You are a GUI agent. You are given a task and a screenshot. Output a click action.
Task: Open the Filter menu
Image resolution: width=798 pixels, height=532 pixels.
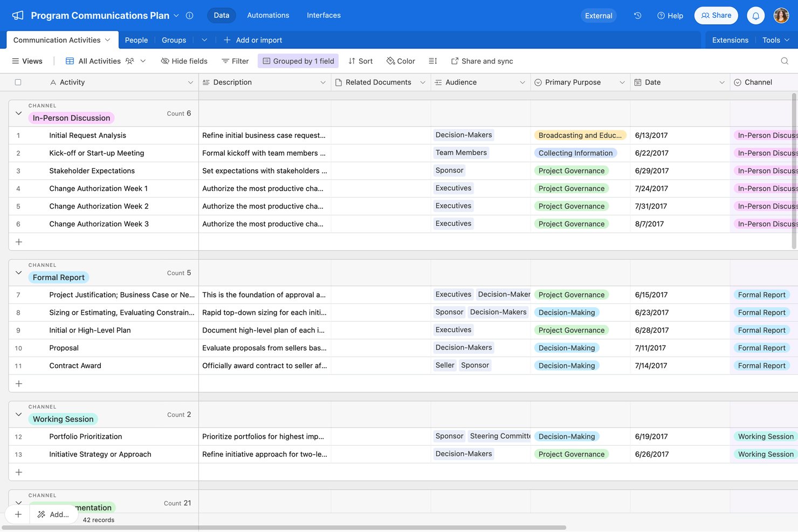(235, 61)
